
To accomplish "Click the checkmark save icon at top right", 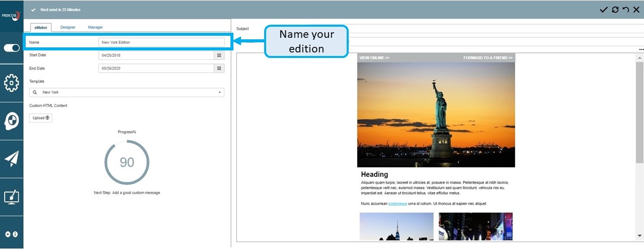I will tap(603, 10).
